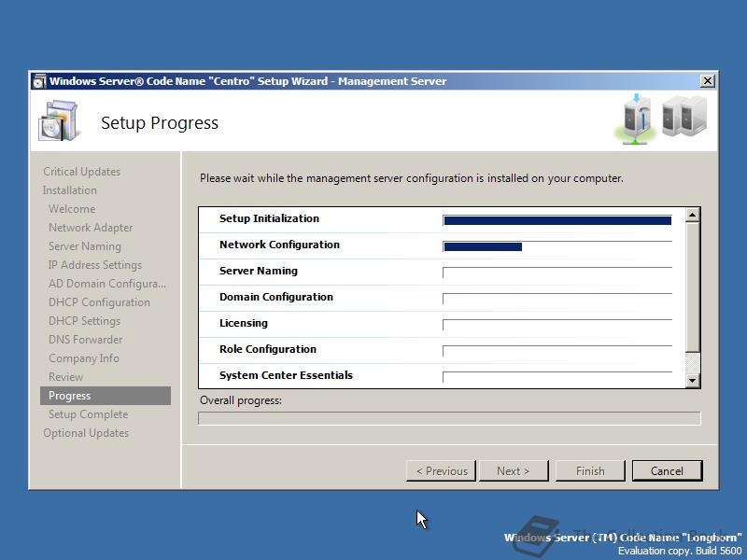747x560 pixels.
Task: Close the Centro Setup Wizard window
Action: tap(708, 81)
